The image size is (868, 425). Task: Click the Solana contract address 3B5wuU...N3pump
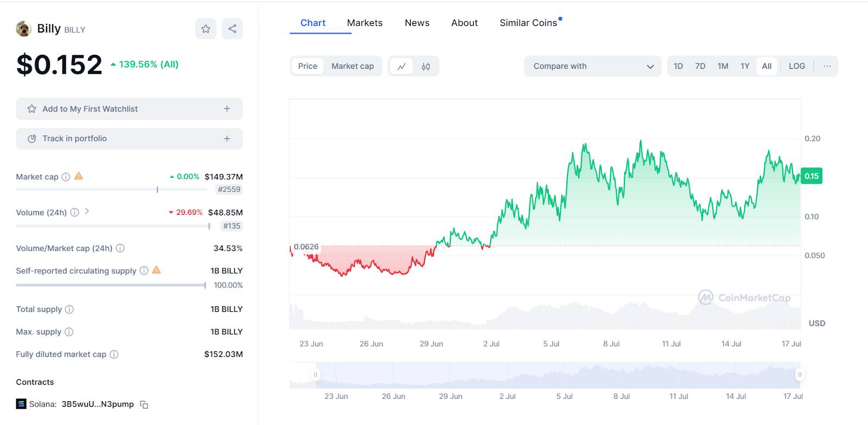98,404
